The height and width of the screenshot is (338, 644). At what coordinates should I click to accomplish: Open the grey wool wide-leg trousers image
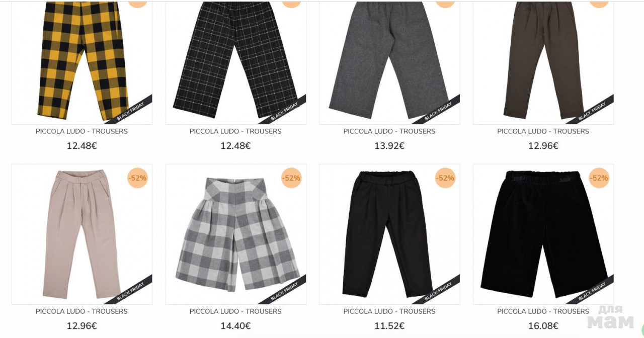tap(389, 63)
